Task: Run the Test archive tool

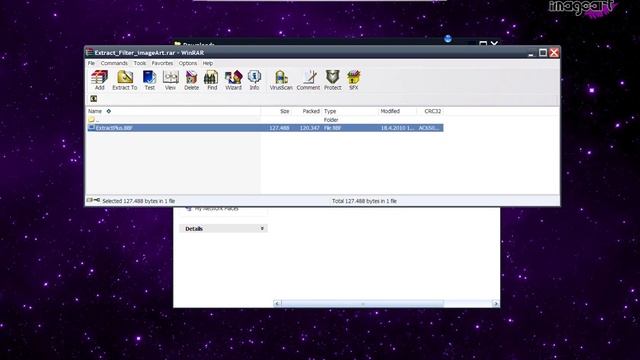Action: point(149,80)
